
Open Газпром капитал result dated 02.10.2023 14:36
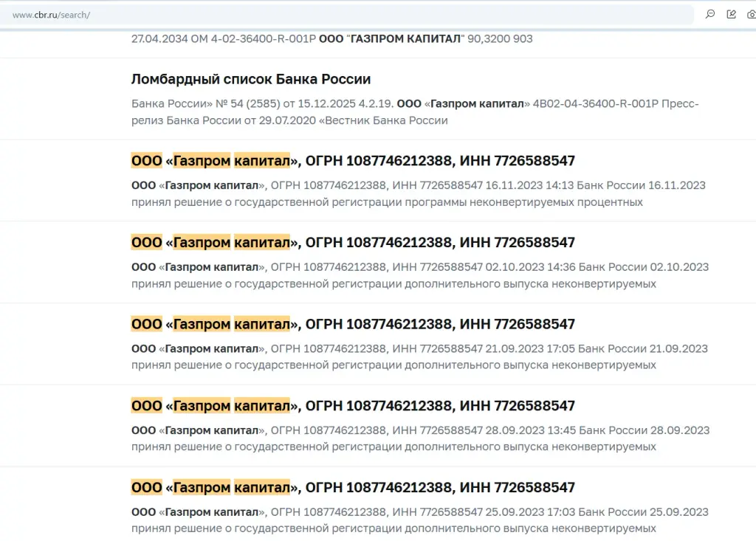click(353, 242)
